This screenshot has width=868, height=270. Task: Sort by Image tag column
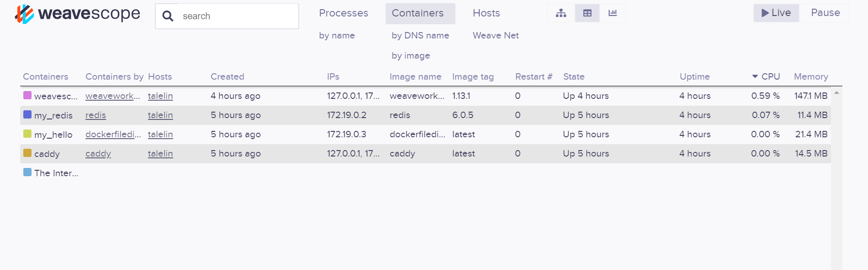coord(473,76)
